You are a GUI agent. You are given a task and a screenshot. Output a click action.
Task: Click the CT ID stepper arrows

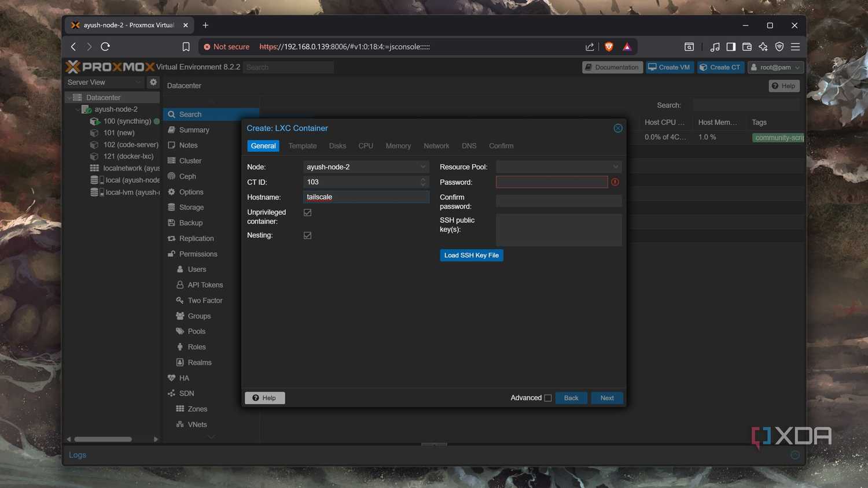coord(423,182)
